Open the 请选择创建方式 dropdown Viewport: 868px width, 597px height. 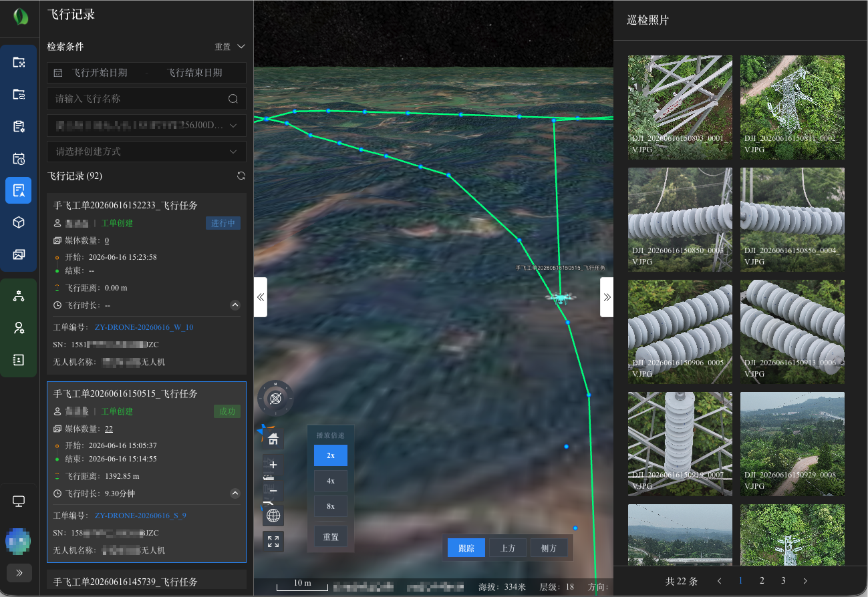146,152
